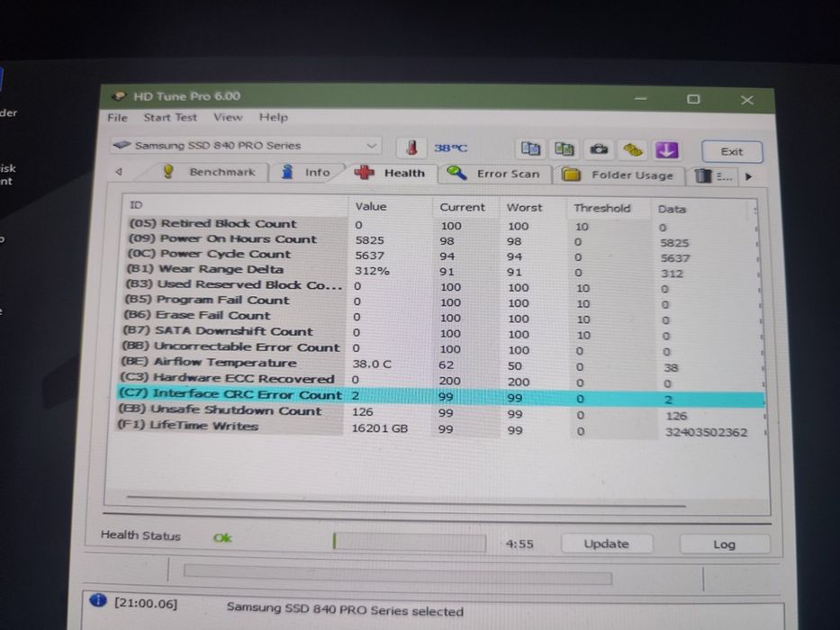The height and width of the screenshot is (630, 840).
Task: Click the 32403502362 data cell
Action: click(706, 432)
